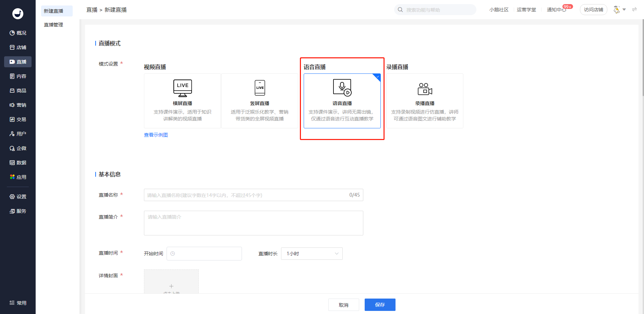Click the 交易 transactions sidebar icon
644x314 pixels.
12,119
